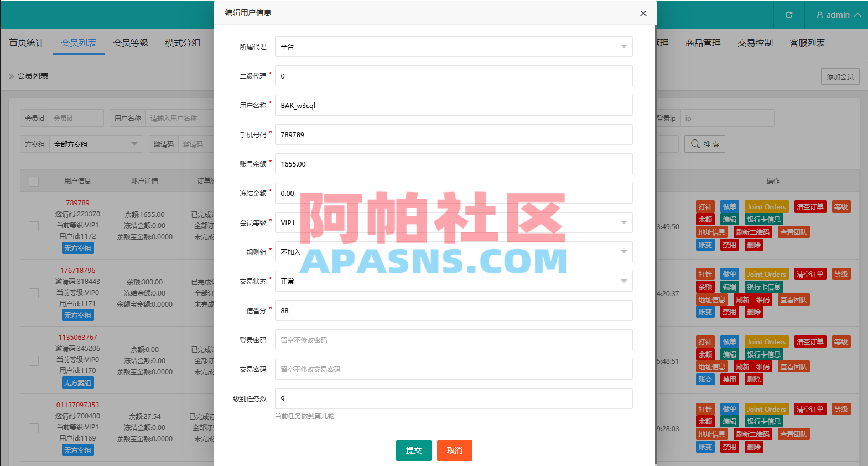Expand the 所属代理 dropdown

(x=454, y=46)
